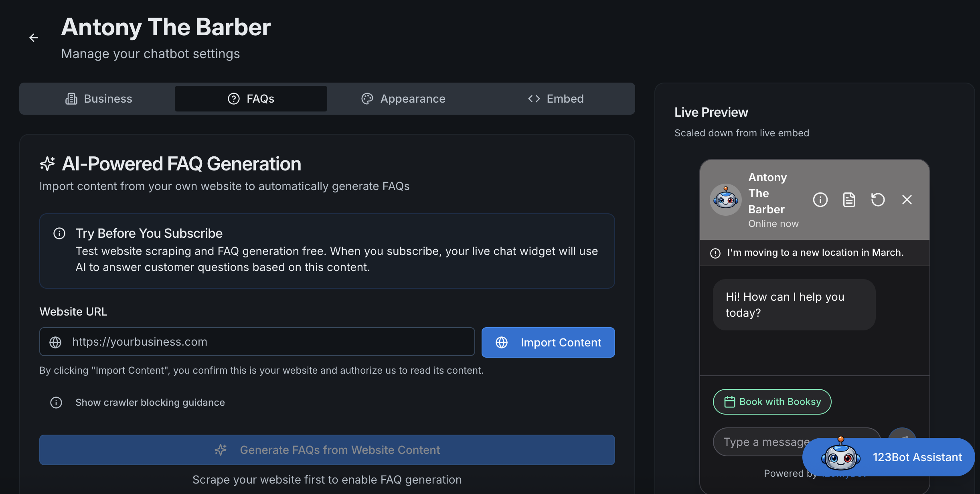
Task: Click the reset conversation icon
Action: pyautogui.click(x=878, y=200)
